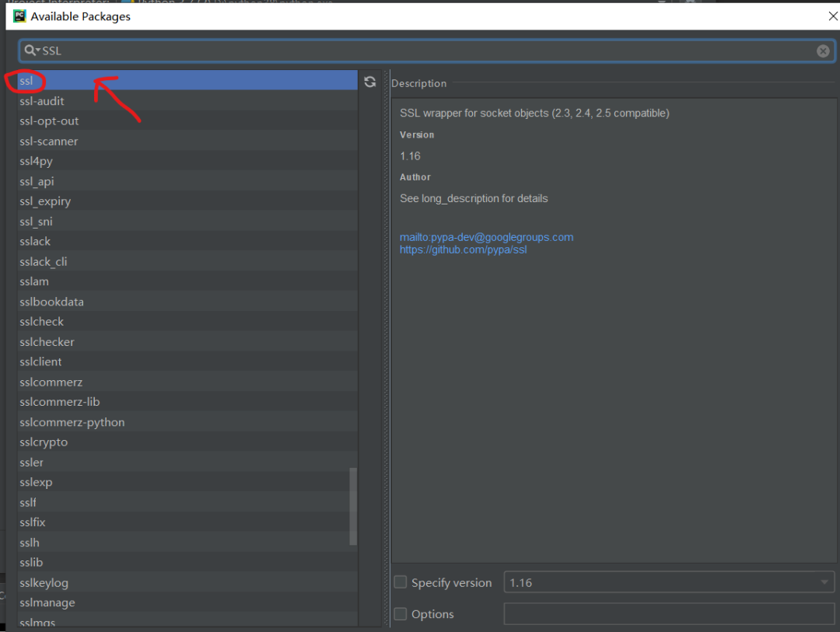Focus the package search input field
The height and width of the screenshot is (632, 840).
(428, 51)
